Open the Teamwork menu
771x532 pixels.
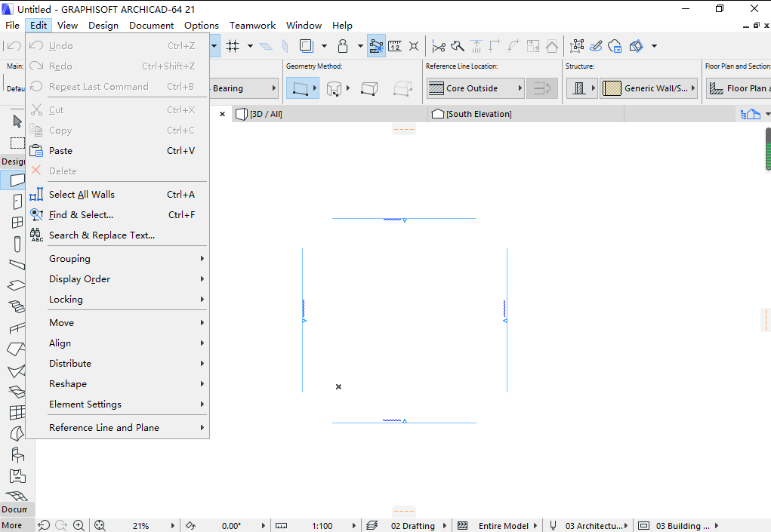tap(252, 26)
